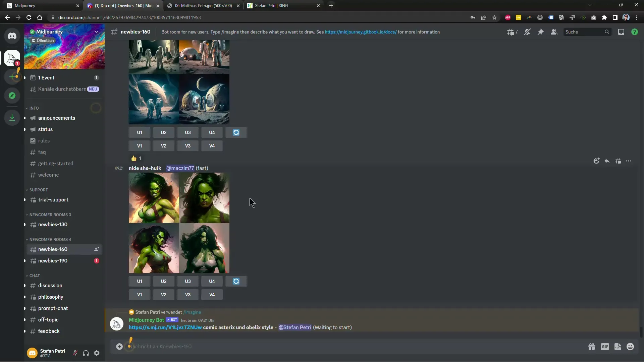644x362 pixels.
Task: Click the Download apps arrow icon
Action: click(12, 118)
